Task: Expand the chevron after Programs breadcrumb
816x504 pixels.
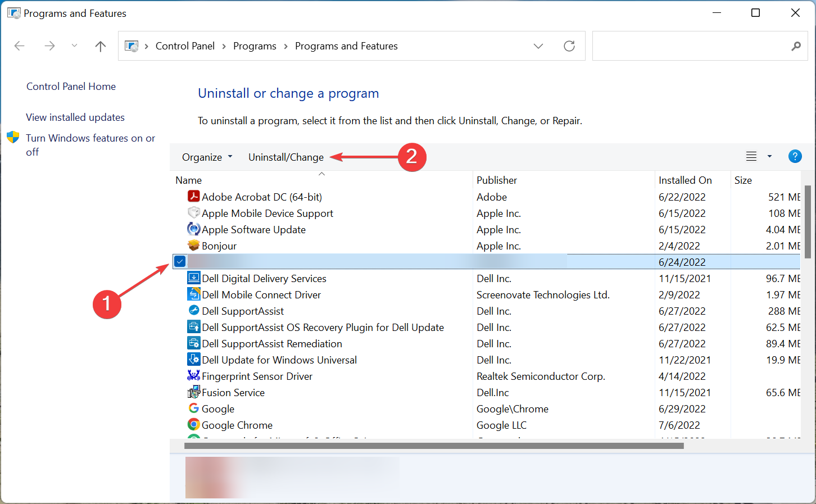Action: coord(285,46)
